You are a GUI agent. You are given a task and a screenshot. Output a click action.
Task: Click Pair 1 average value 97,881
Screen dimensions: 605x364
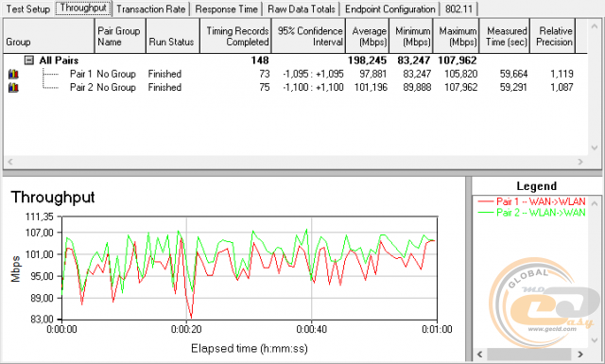pyautogui.click(x=373, y=74)
